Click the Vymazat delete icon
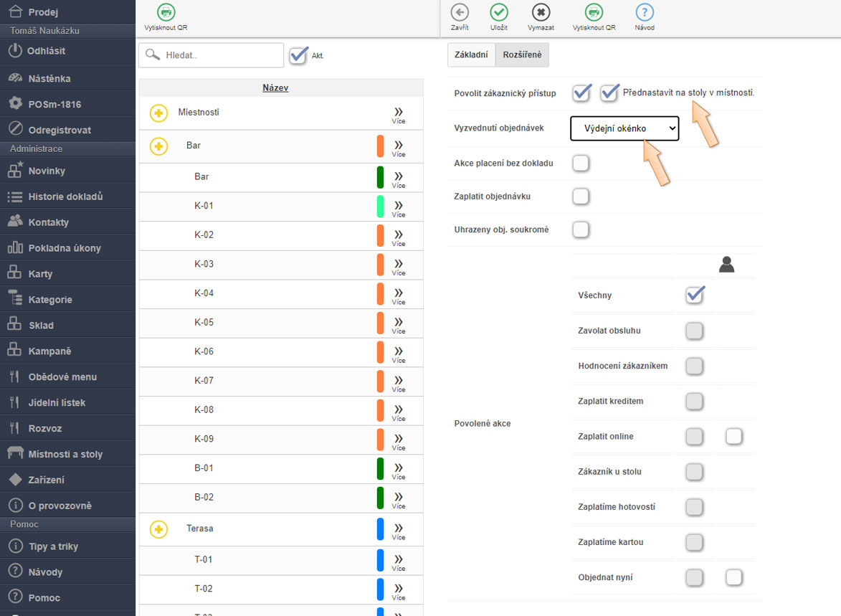This screenshot has height=616, width=841. click(x=541, y=12)
